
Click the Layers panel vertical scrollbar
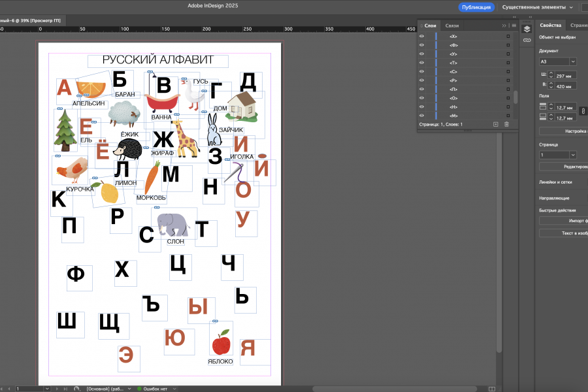tap(515, 97)
